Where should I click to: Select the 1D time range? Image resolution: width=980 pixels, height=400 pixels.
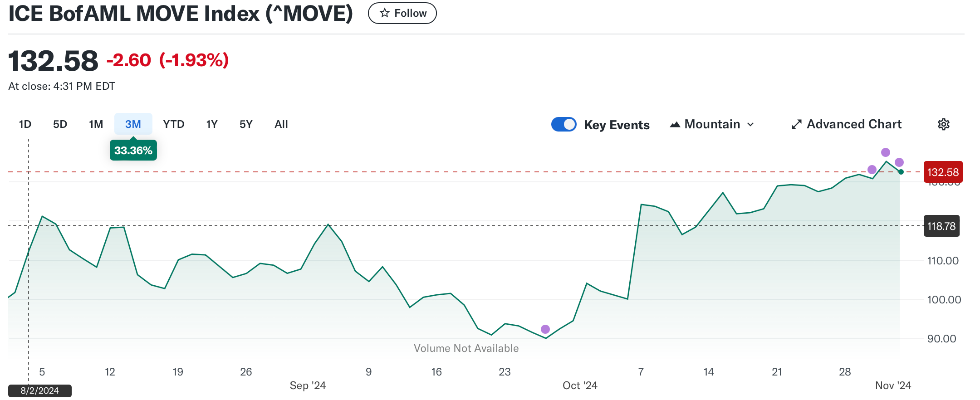coord(25,124)
